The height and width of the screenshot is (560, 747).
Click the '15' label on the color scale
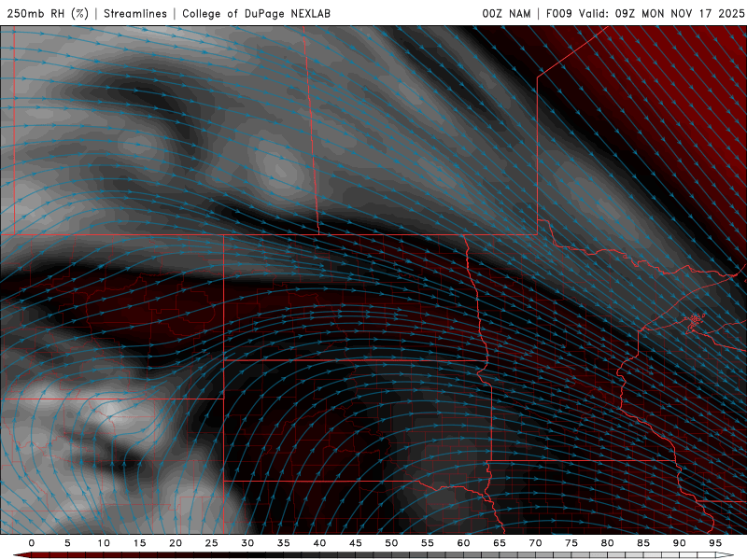tap(139, 543)
